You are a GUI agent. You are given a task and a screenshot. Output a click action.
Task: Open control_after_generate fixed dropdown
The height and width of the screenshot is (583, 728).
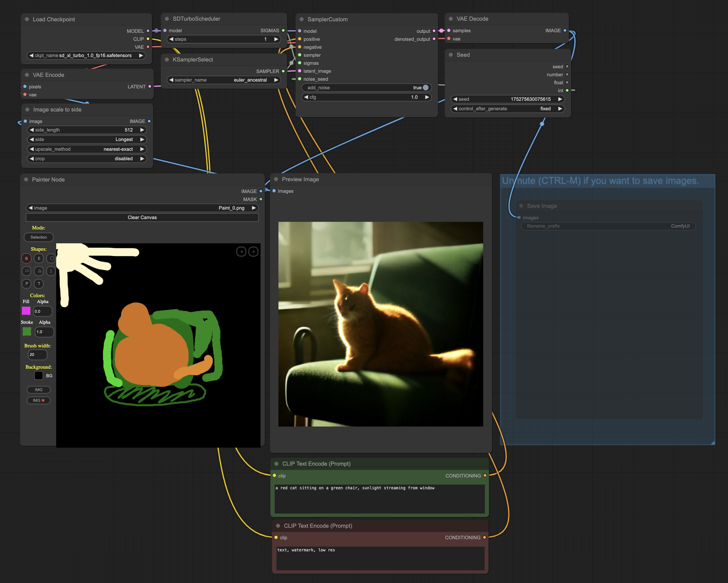pyautogui.click(x=507, y=109)
